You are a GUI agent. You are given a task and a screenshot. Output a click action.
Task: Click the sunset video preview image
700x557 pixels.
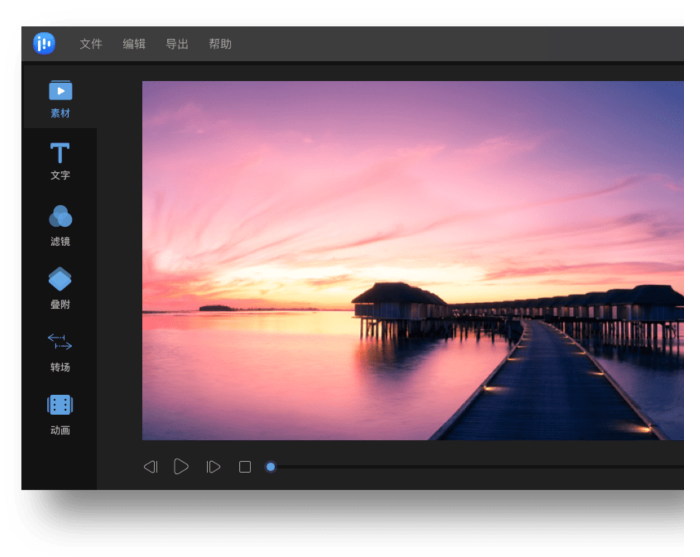pos(412,260)
